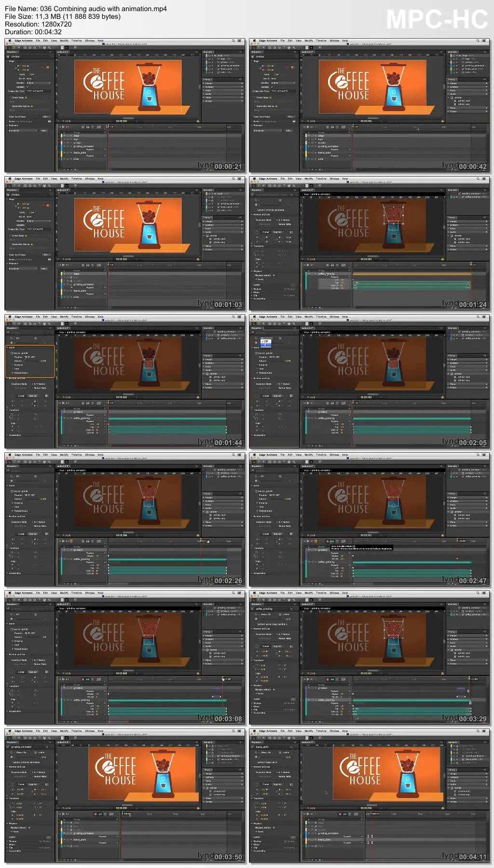The image size is (494, 868).
Task: Open Spotlight search in the 00:03:29 frame
Action: 478,593
